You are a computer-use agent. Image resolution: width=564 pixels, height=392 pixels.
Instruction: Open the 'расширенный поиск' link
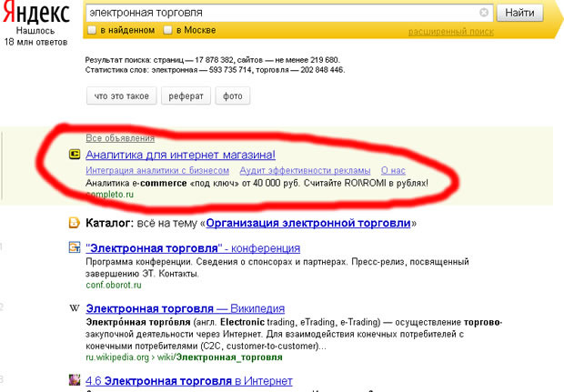click(x=450, y=32)
